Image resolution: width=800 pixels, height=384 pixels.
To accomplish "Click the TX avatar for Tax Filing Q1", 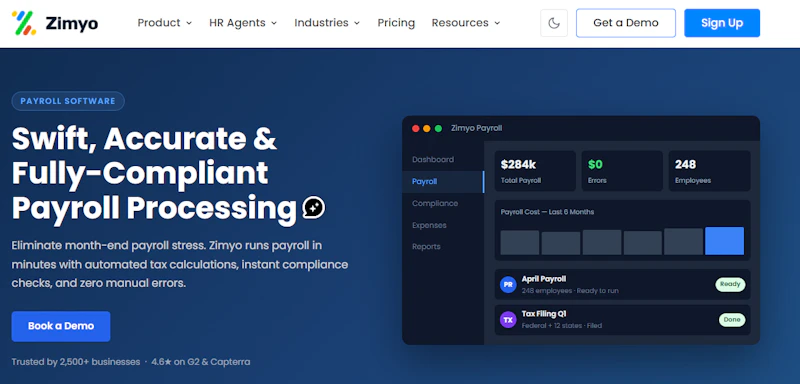I will coord(508,320).
